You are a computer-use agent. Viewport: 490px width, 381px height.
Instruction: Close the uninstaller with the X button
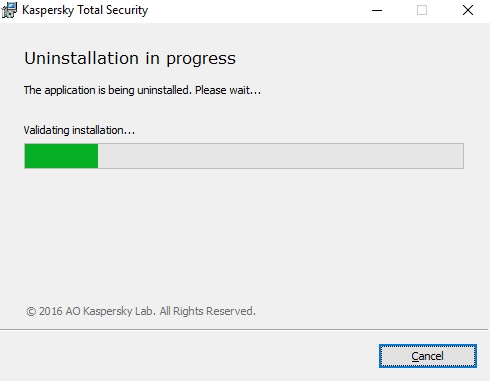click(x=468, y=10)
